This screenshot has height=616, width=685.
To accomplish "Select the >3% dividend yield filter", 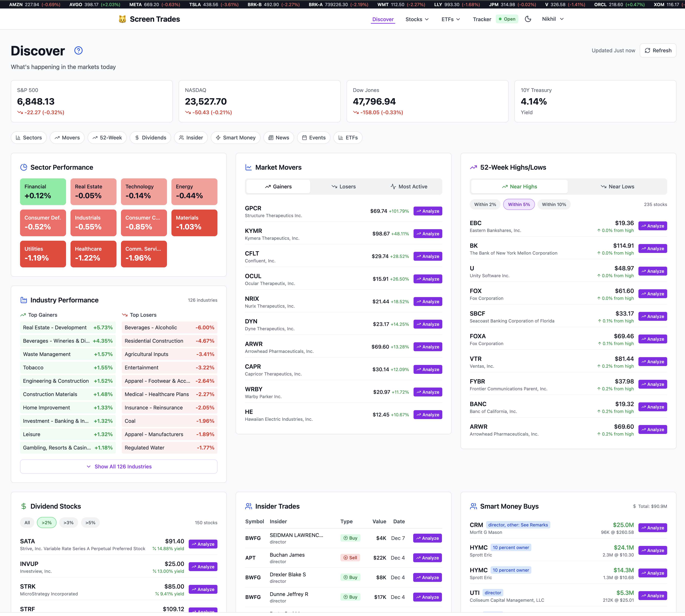I will 68,523.
